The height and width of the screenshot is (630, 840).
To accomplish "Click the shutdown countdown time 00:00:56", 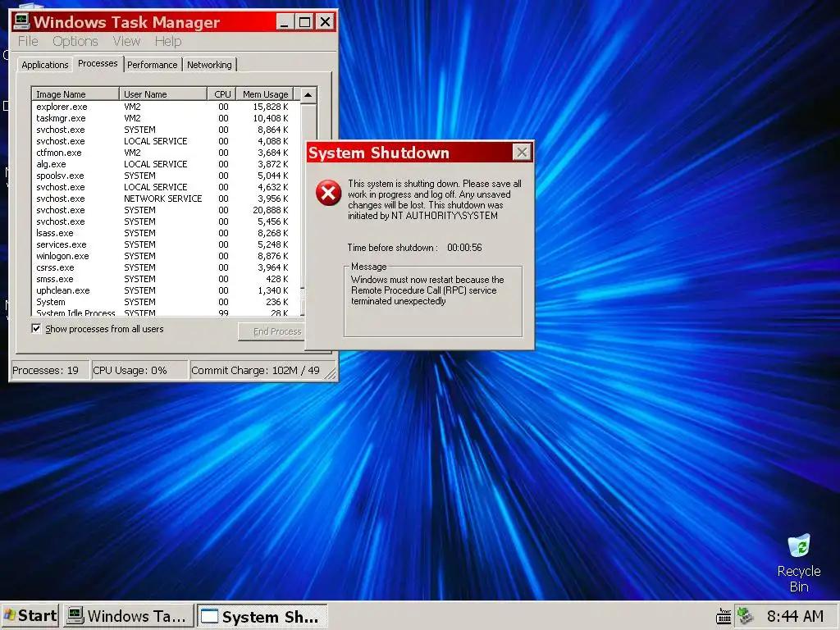I will coord(464,248).
